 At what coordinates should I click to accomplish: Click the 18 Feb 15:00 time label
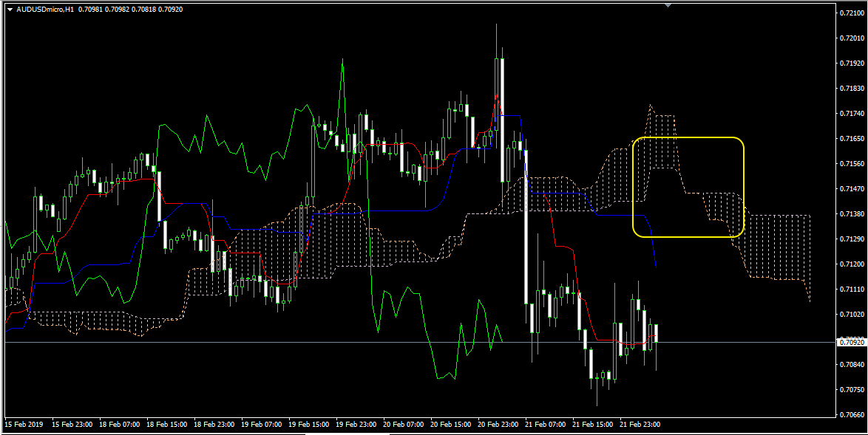click(167, 425)
